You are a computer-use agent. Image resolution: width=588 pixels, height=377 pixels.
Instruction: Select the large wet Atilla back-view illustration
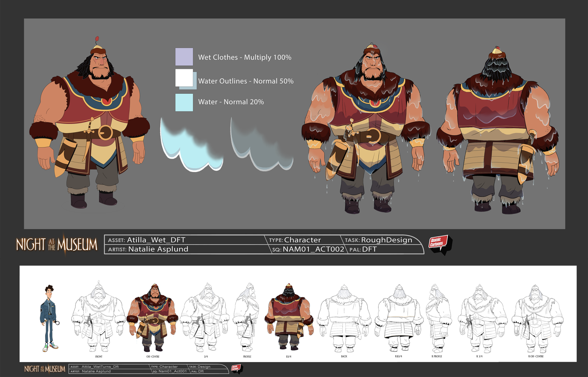497,129
